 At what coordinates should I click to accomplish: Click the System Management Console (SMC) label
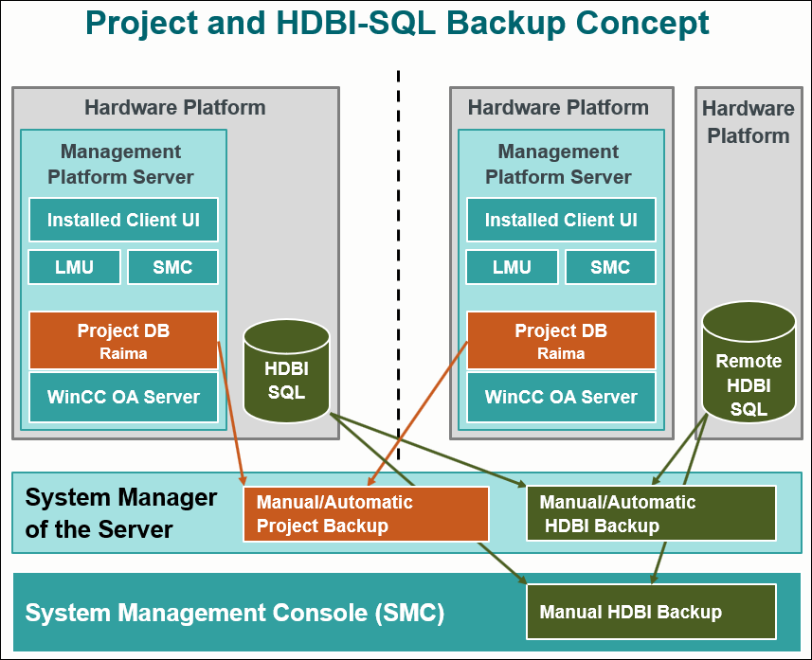234,613
